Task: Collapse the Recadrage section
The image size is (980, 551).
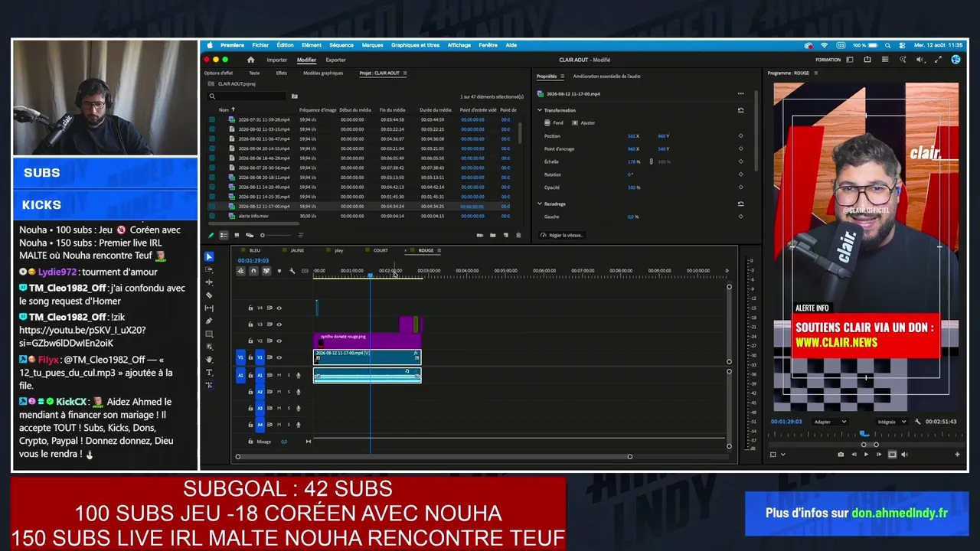Action: [540, 204]
